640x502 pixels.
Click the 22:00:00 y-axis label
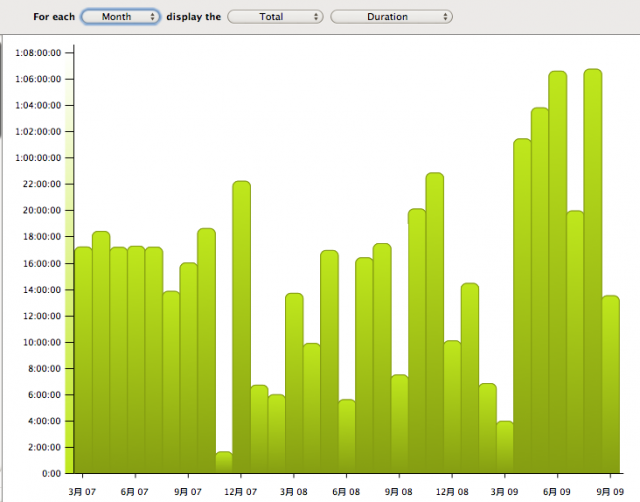pyautogui.click(x=42, y=184)
